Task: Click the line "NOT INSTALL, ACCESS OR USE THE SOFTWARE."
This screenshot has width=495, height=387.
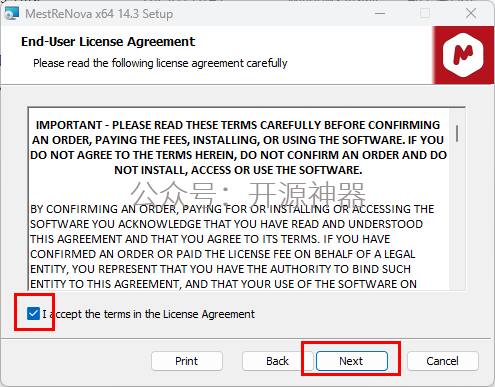Action: click(238, 170)
